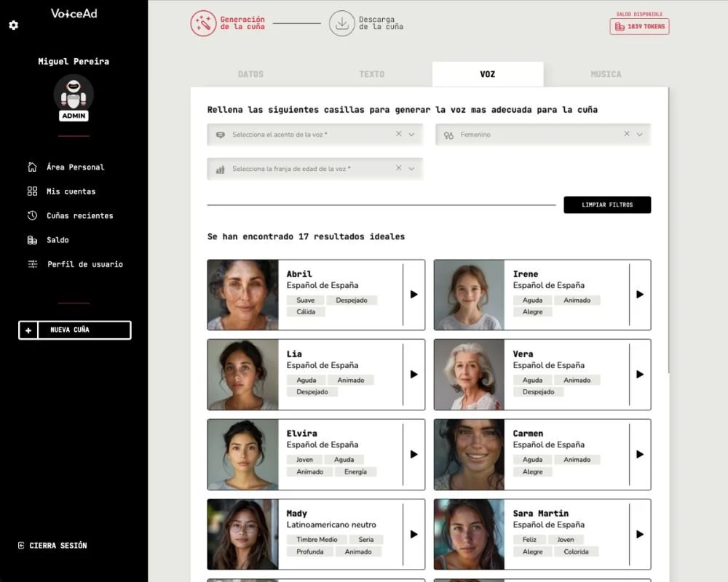Open the age range selector field
The image size is (728, 582).
coord(314,169)
